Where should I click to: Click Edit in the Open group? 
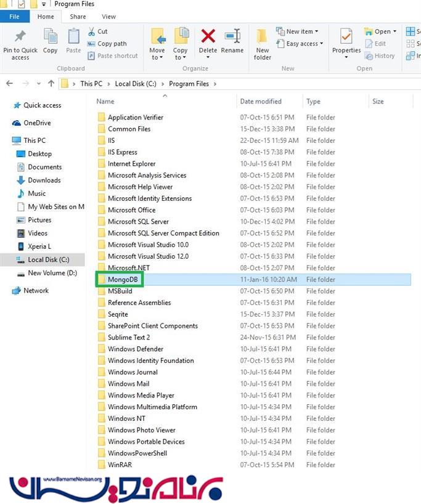pyautogui.click(x=375, y=44)
